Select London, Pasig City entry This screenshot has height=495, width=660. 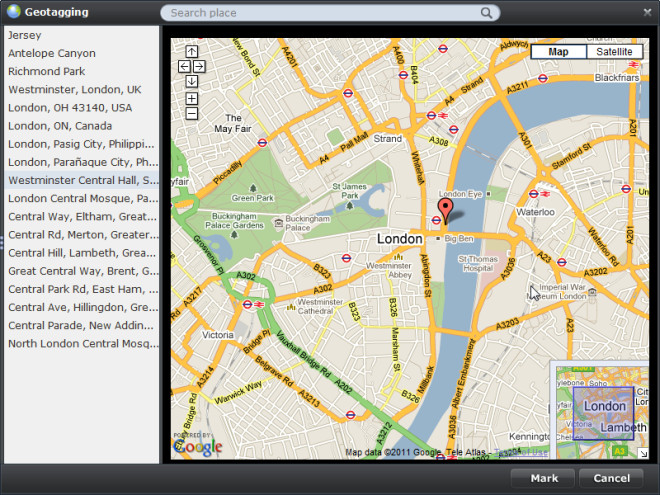point(82,144)
